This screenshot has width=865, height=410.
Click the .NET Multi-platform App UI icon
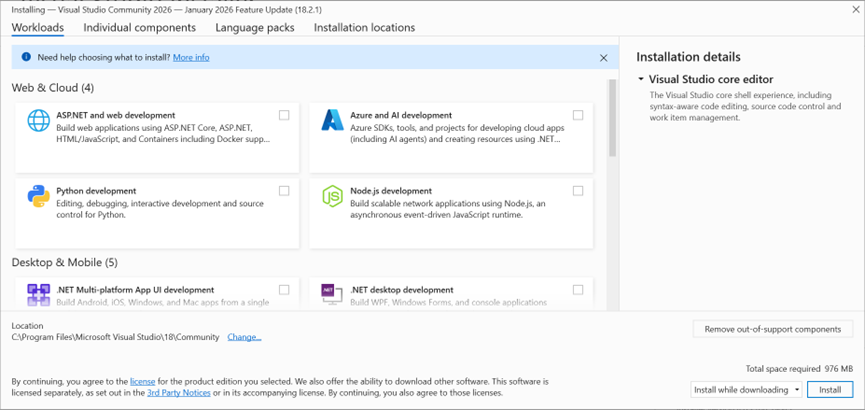[39, 294]
